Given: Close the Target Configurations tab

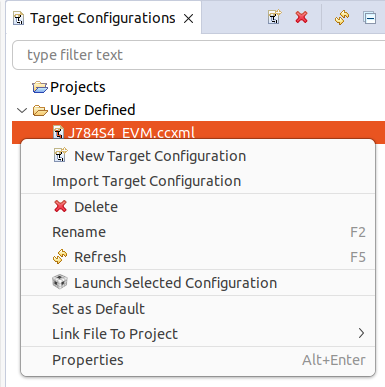Looking at the screenshot, I should [x=189, y=19].
